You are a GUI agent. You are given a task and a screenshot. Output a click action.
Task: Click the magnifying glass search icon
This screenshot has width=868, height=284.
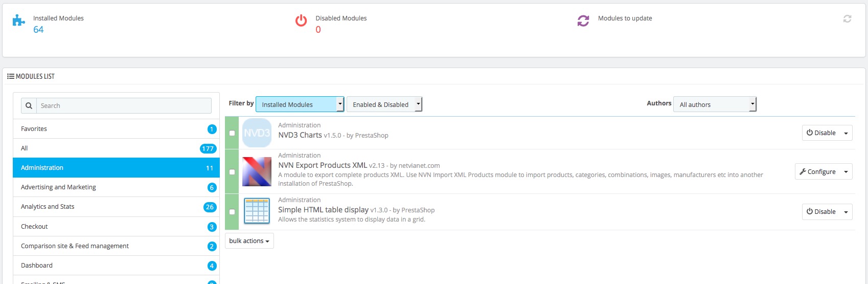29,106
